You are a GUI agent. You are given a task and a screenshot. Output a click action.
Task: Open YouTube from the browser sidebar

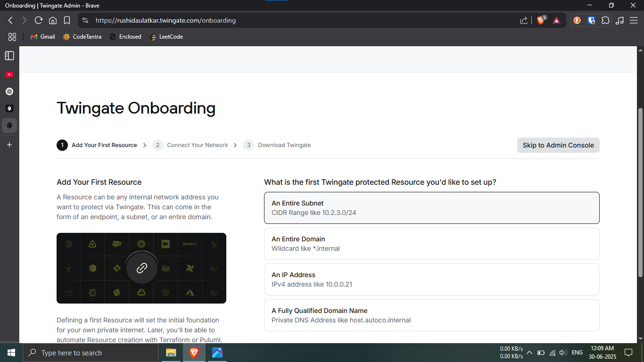(9, 74)
